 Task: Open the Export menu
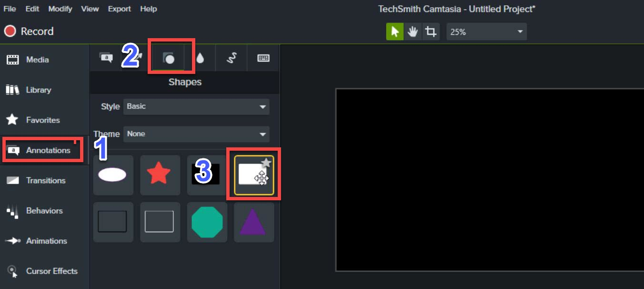coord(119,9)
